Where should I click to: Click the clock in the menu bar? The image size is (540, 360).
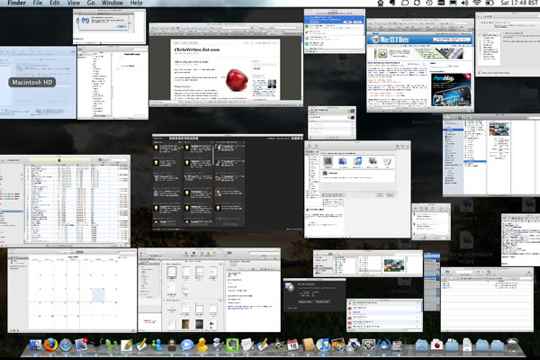(520, 3)
